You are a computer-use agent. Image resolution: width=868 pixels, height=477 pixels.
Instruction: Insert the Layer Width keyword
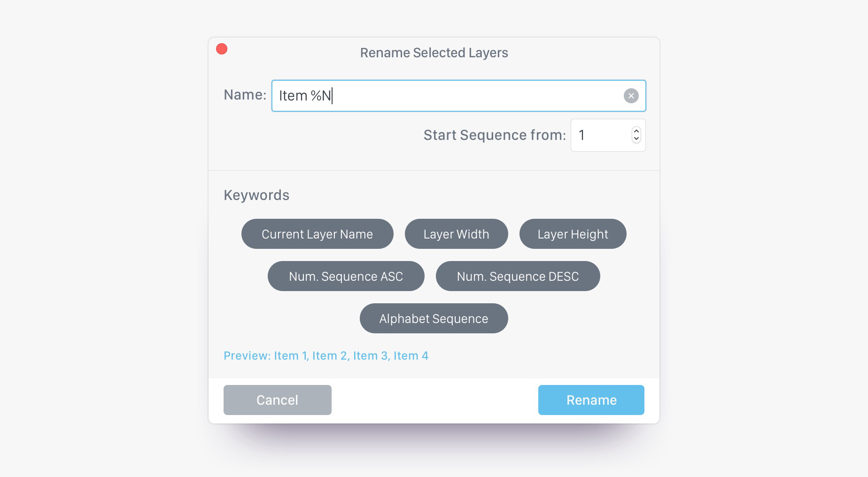[457, 234]
